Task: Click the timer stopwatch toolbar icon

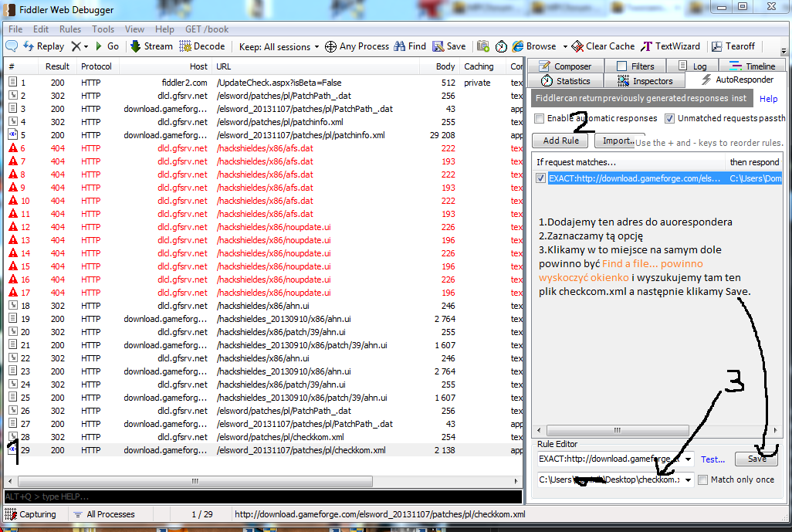Action: click(501, 46)
